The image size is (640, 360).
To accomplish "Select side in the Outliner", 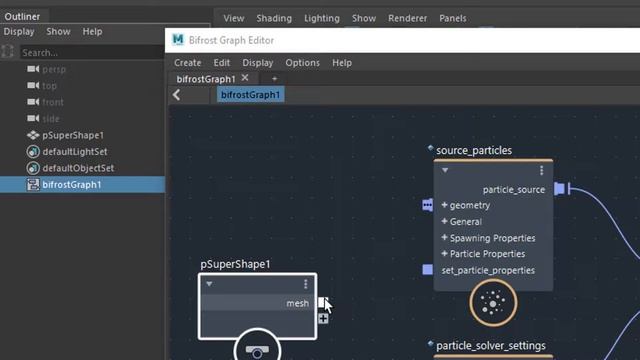I will coord(51,119).
